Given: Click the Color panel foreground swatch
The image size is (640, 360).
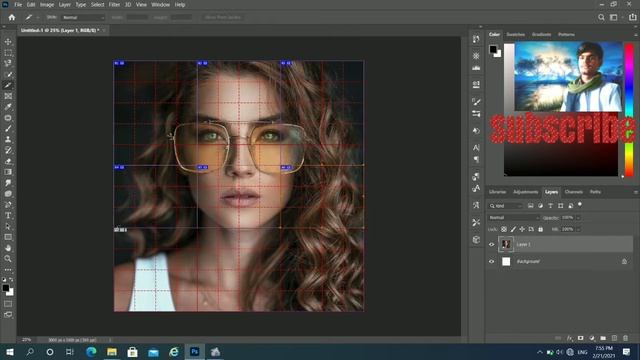Looking at the screenshot, I should (x=493, y=49).
